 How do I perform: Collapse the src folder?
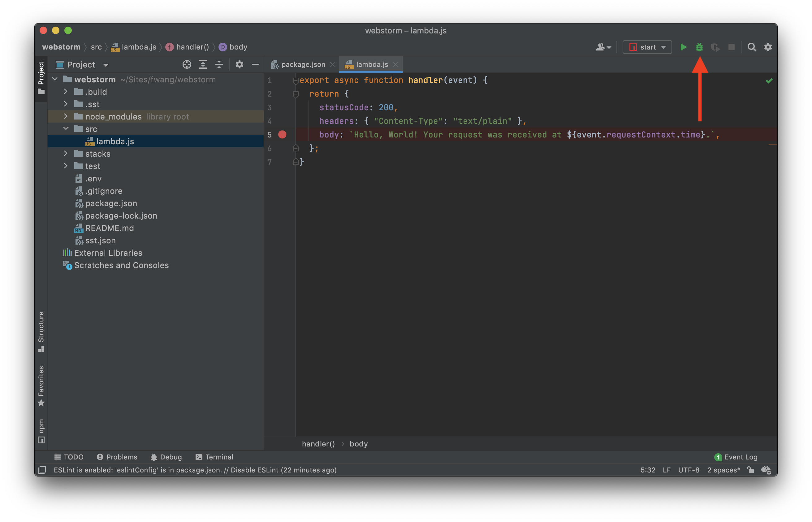coord(66,129)
